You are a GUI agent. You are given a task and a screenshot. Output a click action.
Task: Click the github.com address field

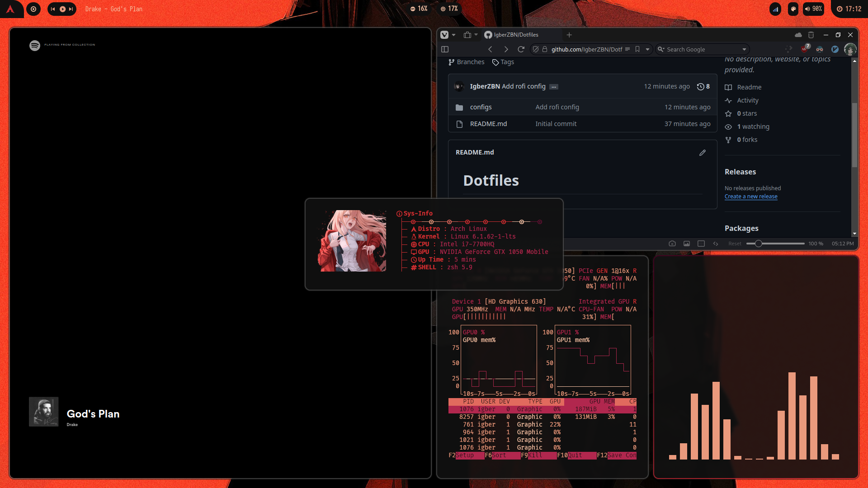(x=587, y=49)
